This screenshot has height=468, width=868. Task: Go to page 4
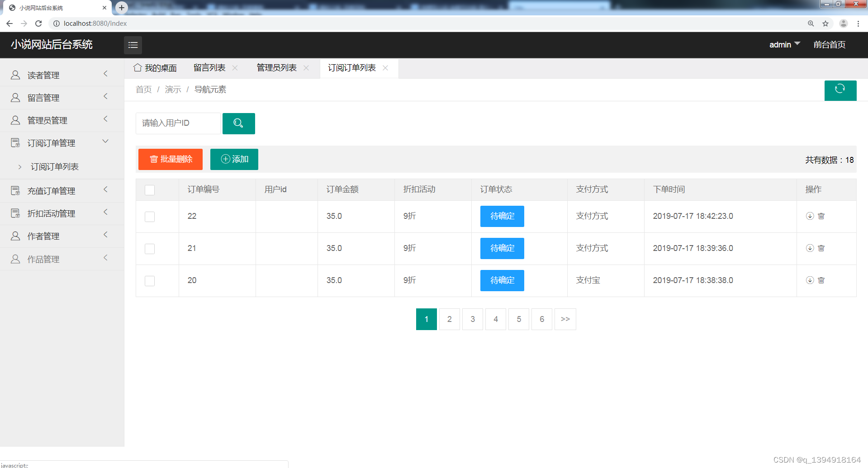coord(496,319)
